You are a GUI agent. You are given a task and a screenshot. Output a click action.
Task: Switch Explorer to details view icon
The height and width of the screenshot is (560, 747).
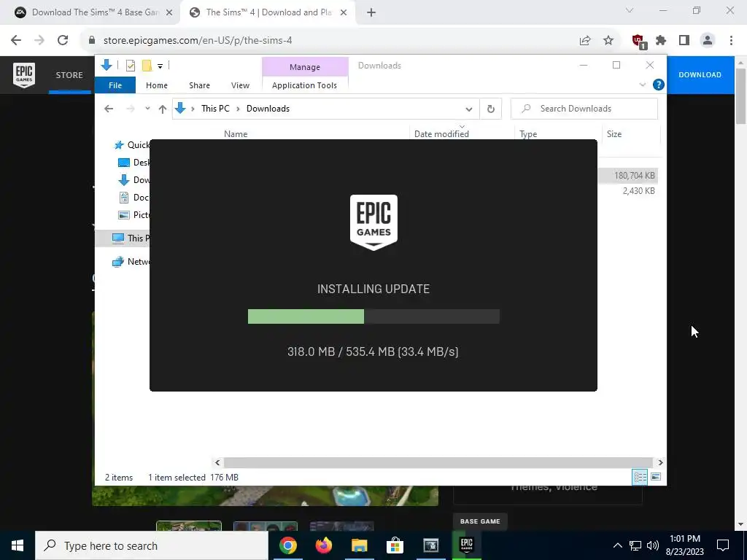[640, 477]
